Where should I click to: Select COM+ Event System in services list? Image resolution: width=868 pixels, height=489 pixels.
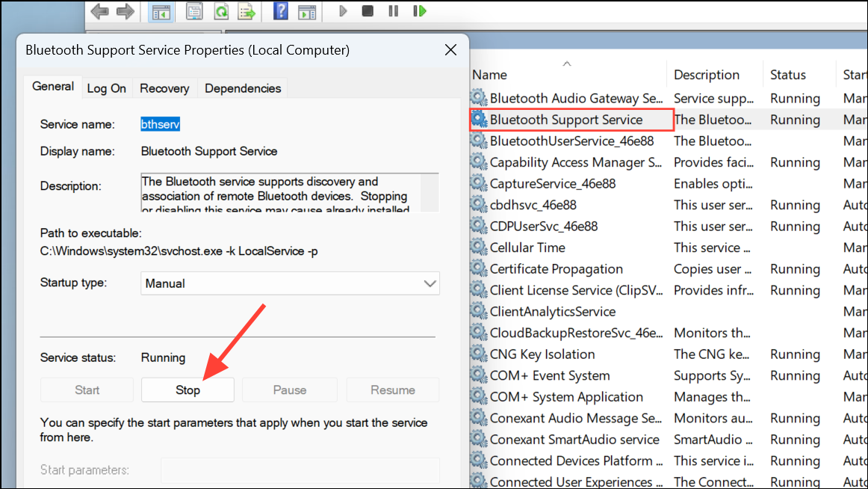point(550,375)
